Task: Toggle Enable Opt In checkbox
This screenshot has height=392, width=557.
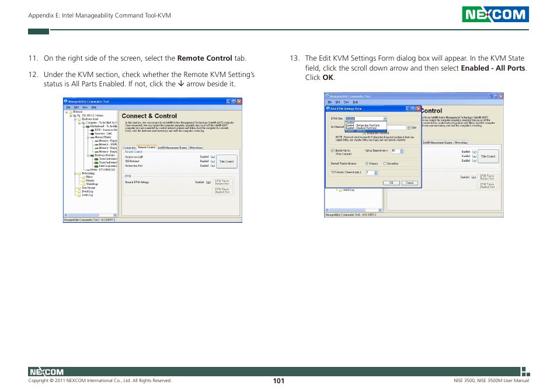Action: [x=332, y=150]
